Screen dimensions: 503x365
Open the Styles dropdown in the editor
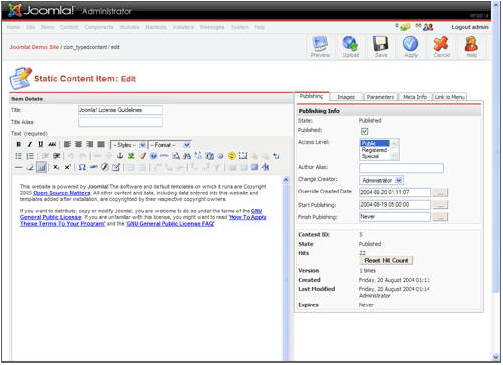click(x=129, y=145)
